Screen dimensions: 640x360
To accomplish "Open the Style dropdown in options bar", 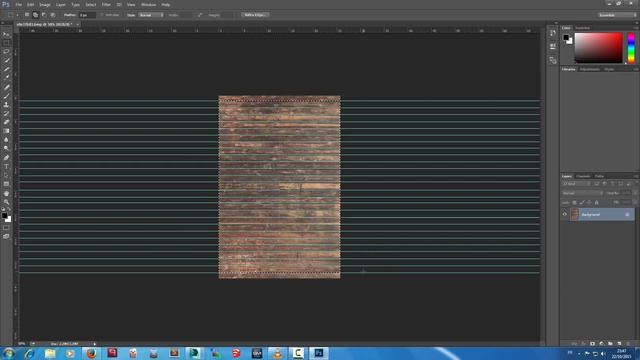I will [151, 15].
